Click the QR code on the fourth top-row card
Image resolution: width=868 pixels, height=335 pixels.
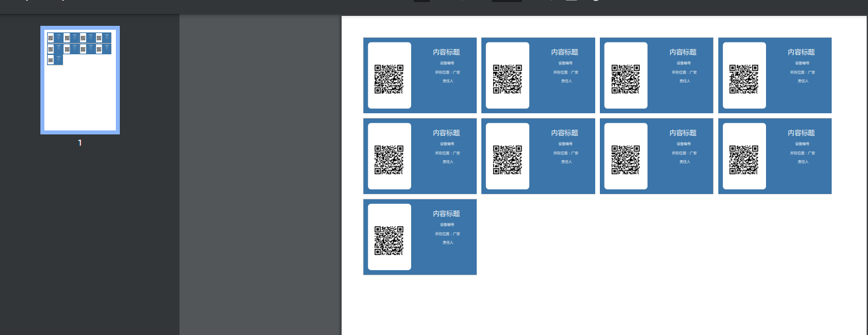click(744, 79)
